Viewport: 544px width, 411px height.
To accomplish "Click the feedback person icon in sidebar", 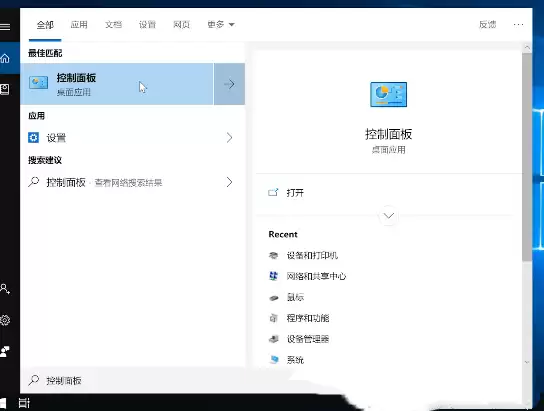I will [5, 351].
